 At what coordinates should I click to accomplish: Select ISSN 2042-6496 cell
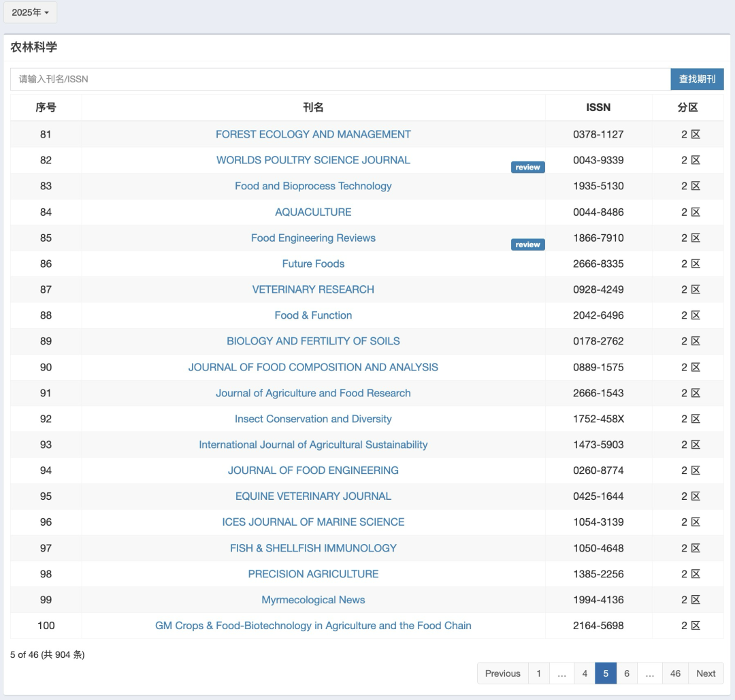point(598,315)
